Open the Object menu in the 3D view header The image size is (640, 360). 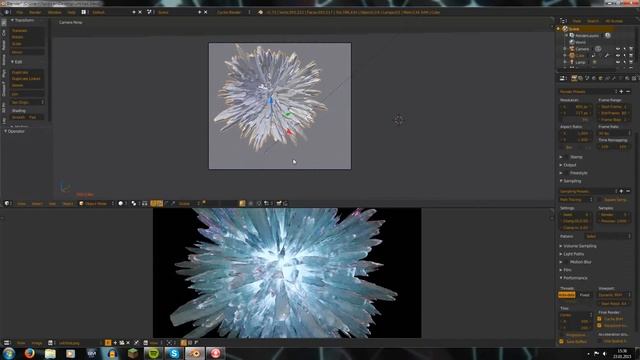(x=68, y=203)
